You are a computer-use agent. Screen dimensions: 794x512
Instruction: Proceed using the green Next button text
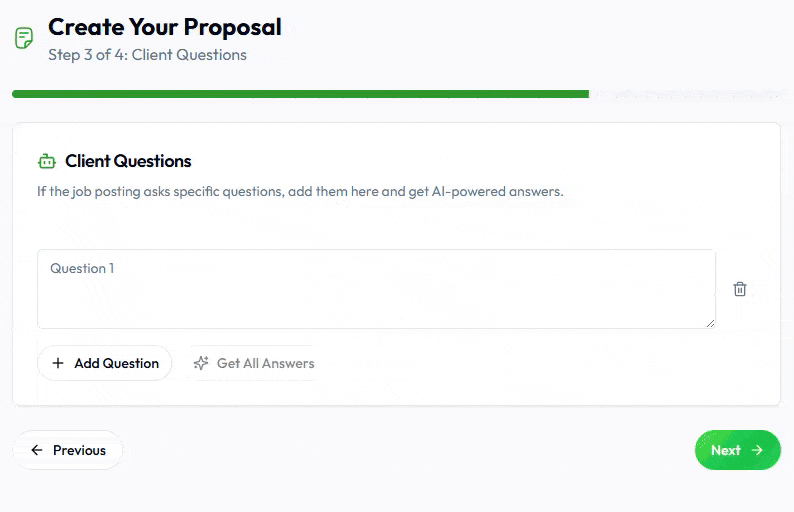point(725,450)
